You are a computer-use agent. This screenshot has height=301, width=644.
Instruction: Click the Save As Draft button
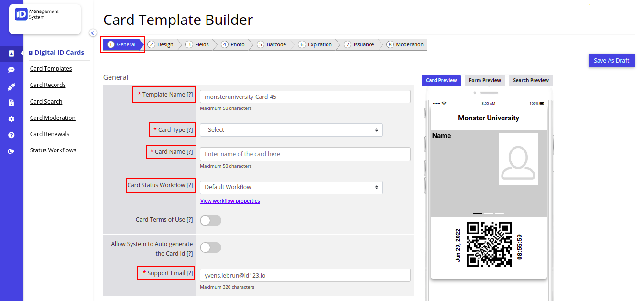tap(611, 60)
